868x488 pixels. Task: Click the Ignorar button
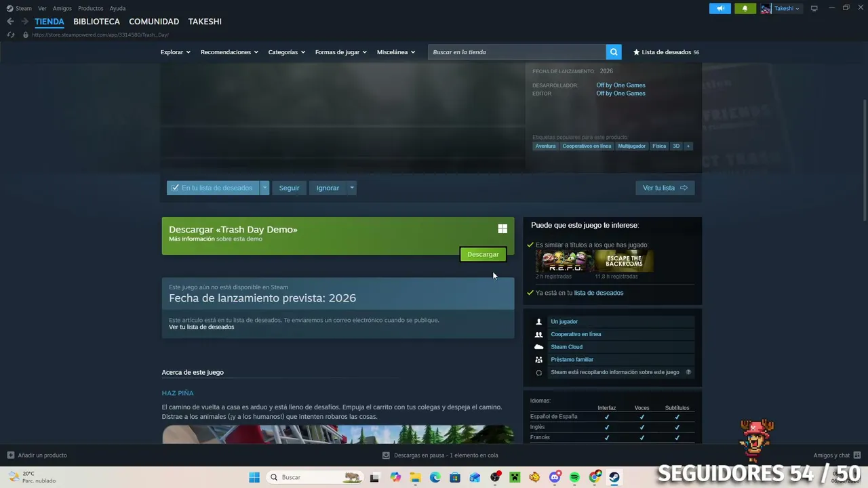[x=328, y=188]
